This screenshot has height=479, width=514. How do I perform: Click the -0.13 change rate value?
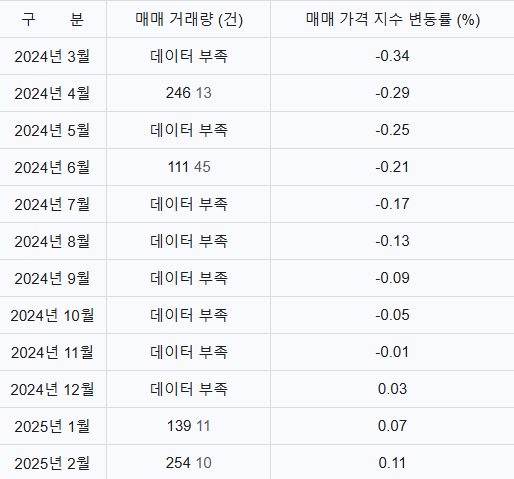392,241
